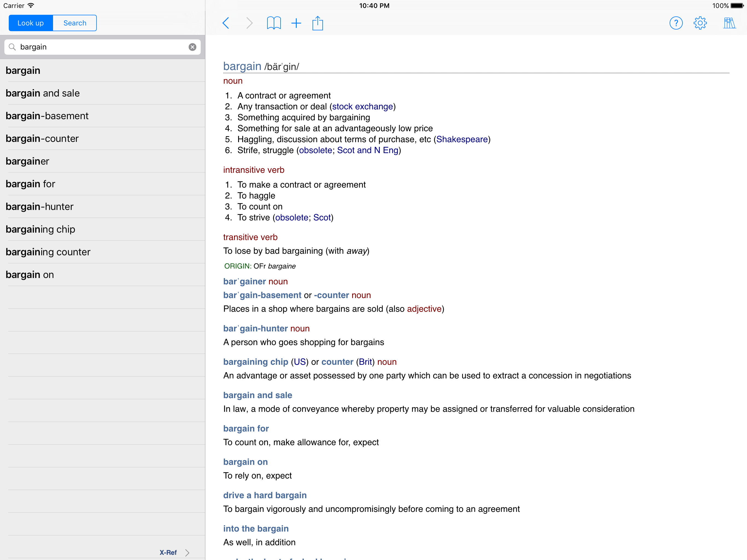747x560 pixels.
Task: Click the 'Scot and N Eng' link
Action: 367,150
